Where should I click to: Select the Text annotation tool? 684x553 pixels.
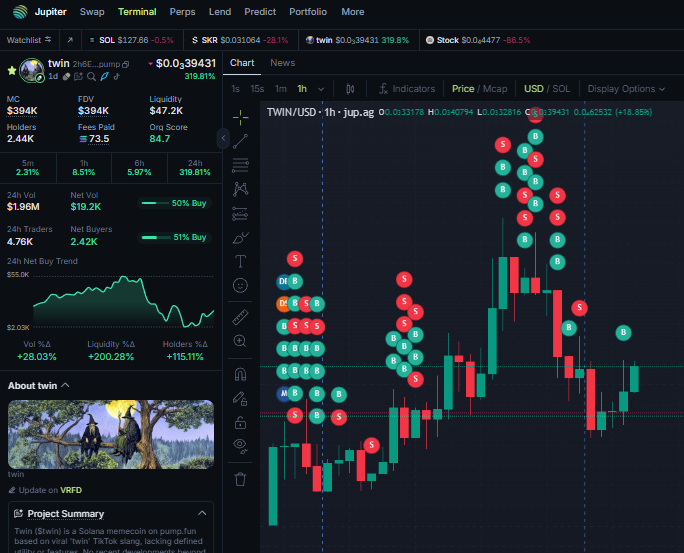pos(240,261)
